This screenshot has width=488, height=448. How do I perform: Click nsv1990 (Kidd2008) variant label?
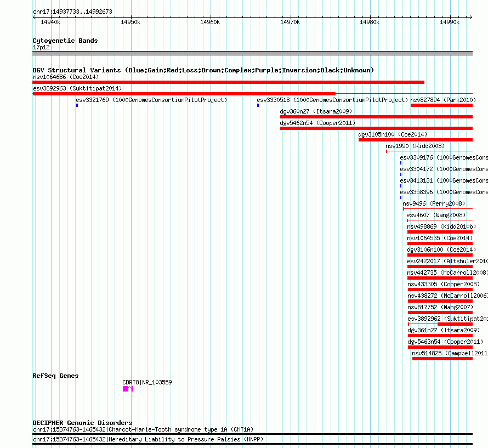tap(415, 146)
